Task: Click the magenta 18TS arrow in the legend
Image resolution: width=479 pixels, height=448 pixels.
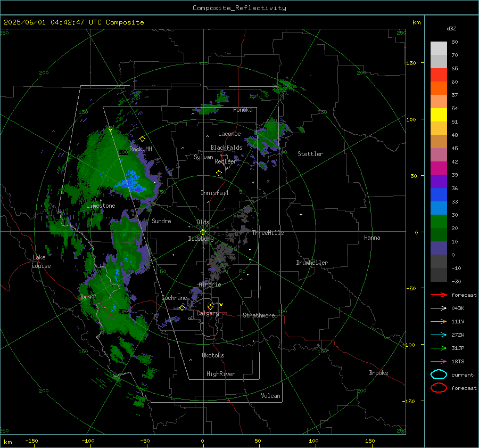Action: [439, 361]
